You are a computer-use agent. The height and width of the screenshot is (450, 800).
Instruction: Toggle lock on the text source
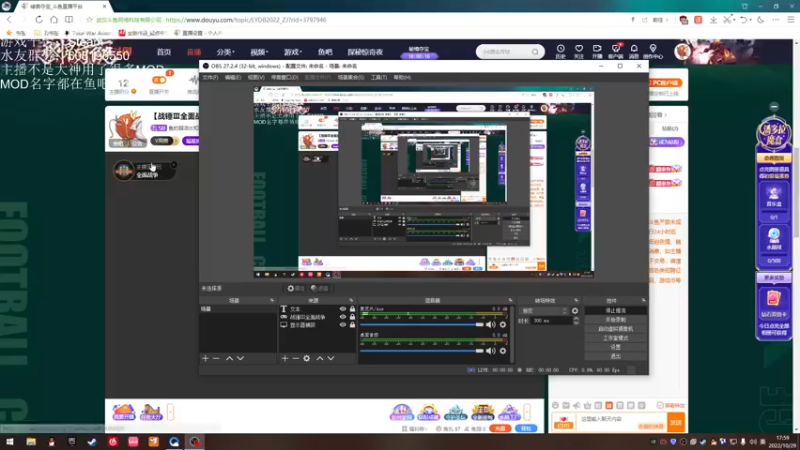pyautogui.click(x=352, y=309)
